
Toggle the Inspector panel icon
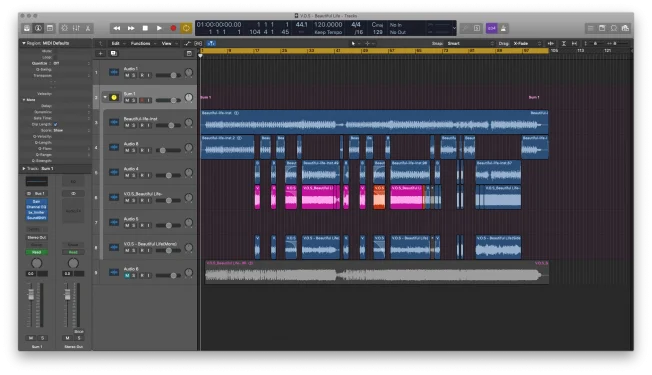tap(38, 28)
